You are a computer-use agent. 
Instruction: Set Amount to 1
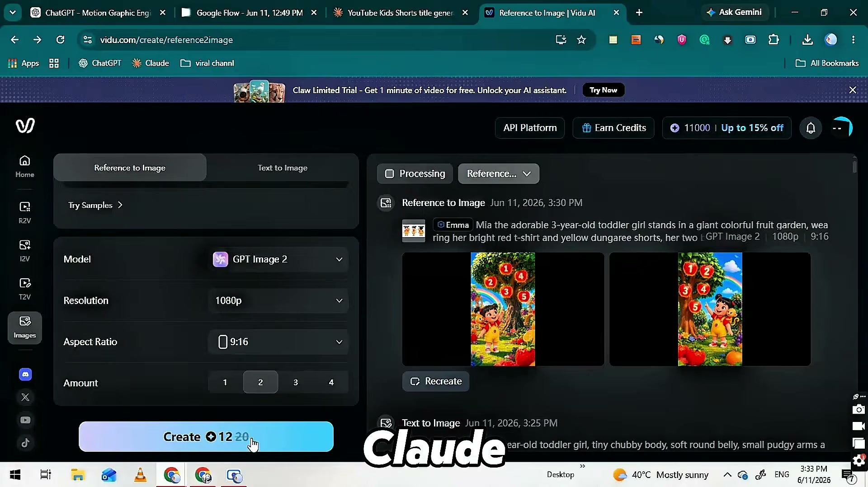[225, 382]
